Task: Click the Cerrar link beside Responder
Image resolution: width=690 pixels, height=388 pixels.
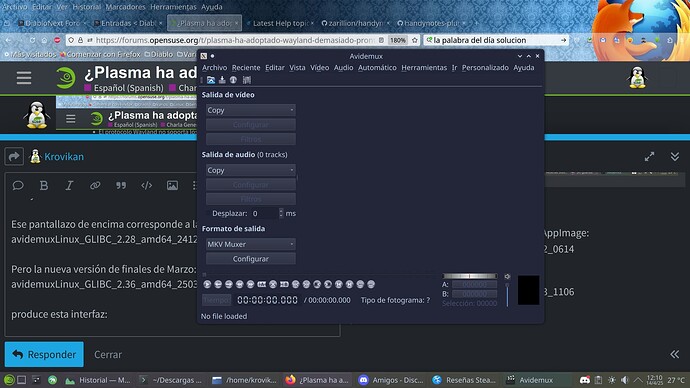Action: coord(108,354)
